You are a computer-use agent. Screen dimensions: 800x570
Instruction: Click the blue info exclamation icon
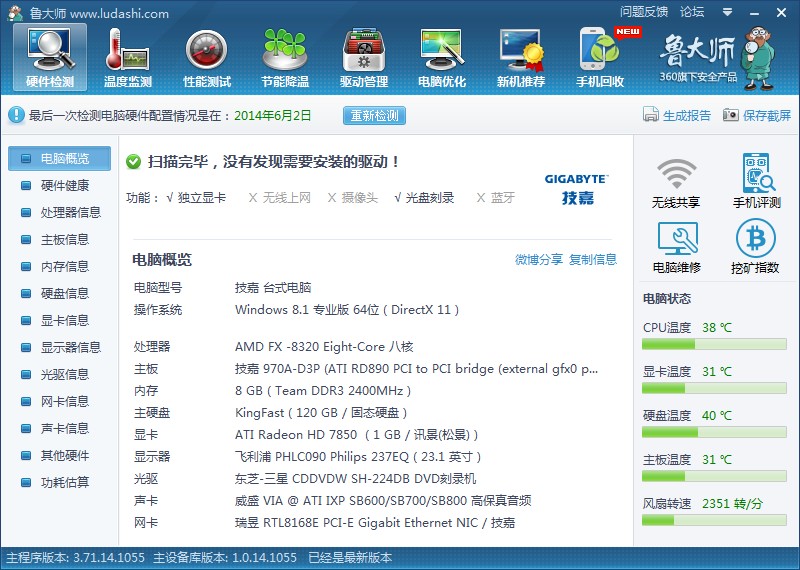[16, 115]
